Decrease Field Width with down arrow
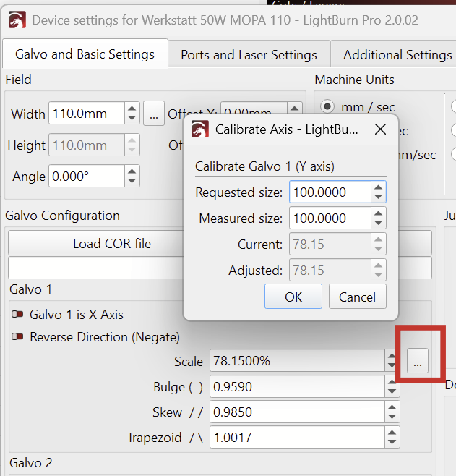The width and height of the screenshot is (456, 476). tap(132, 118)
